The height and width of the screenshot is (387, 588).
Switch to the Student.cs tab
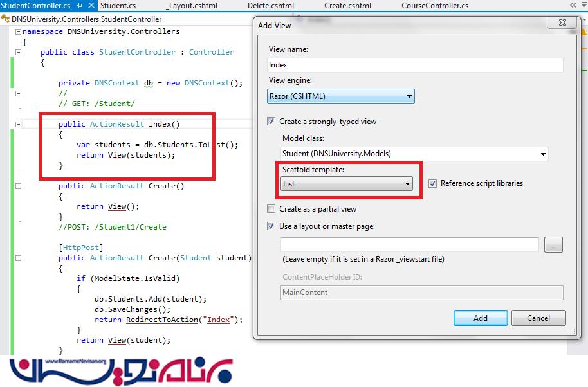pyautogui.click(x=118, y=6)
